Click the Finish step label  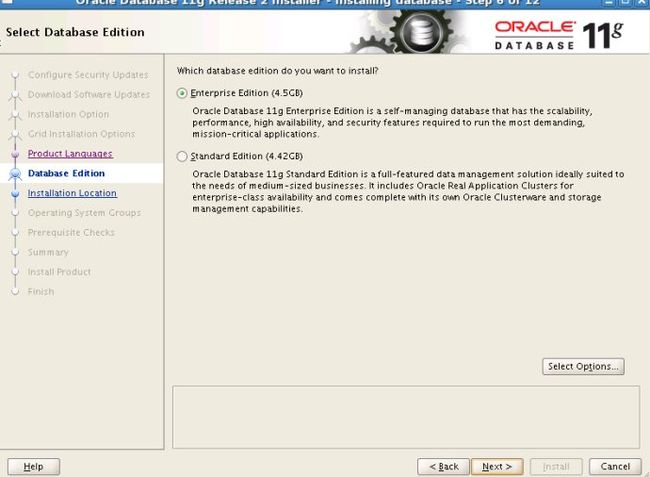pyautogui.click(x=41, y=292)
